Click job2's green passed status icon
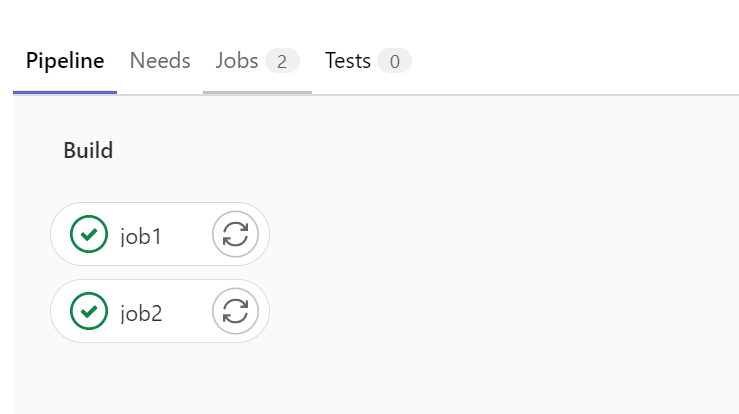Image resolution: width=739 pixels, height=414 pixels. pos(89,311)
